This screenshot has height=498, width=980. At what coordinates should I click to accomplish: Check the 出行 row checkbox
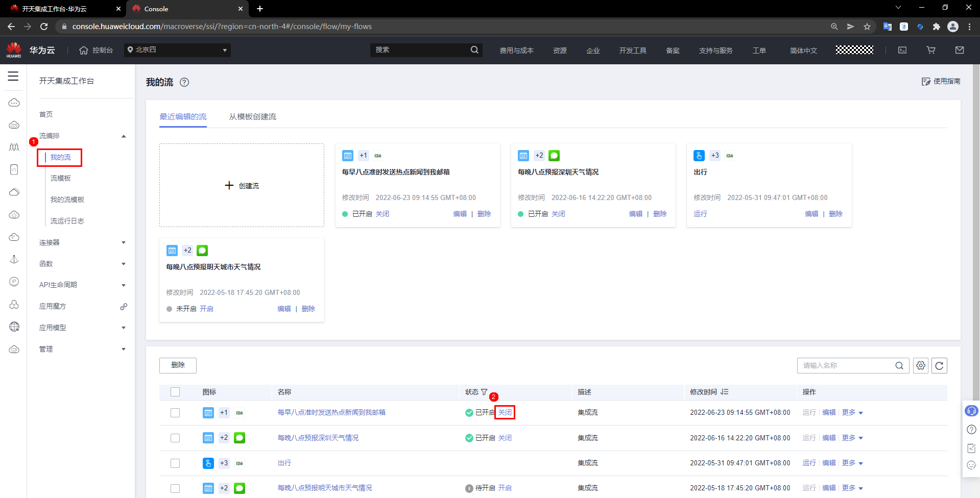175,463
